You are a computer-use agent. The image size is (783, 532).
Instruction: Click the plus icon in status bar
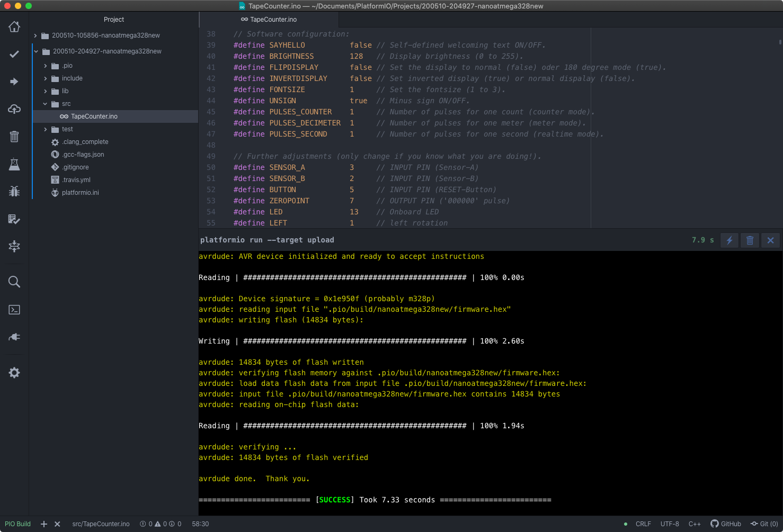coord(44,524)
